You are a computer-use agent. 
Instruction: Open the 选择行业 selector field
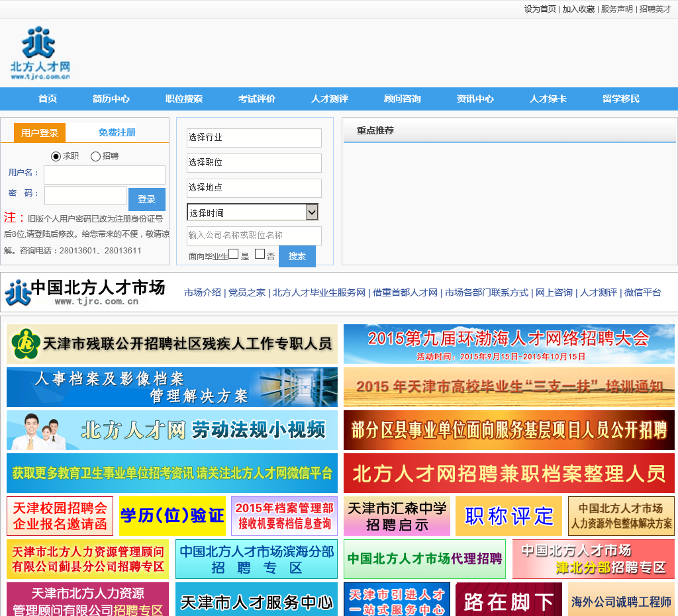[254, 138]
